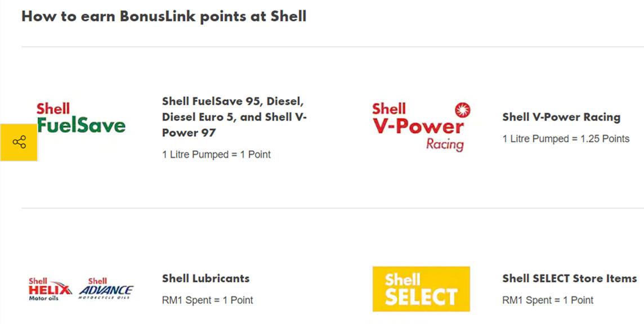
Task: Click the horizontal divider below the page heading
Action: [x=333, y=46]
